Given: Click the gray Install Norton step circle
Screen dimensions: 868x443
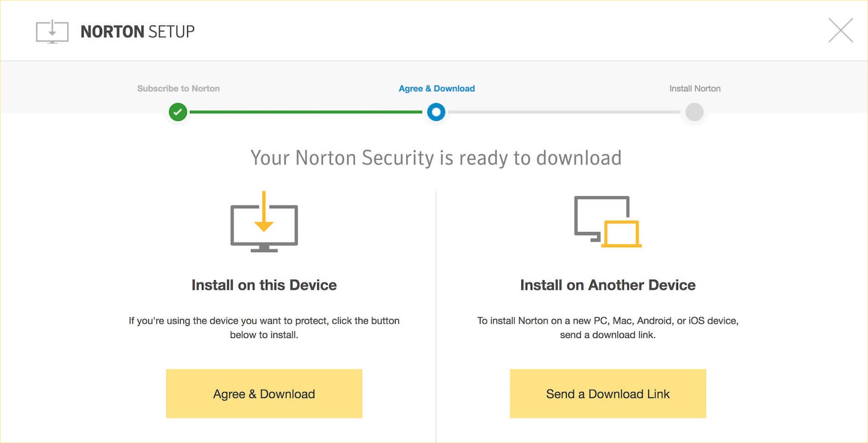Looking at the screenshot, I should 694,112.
